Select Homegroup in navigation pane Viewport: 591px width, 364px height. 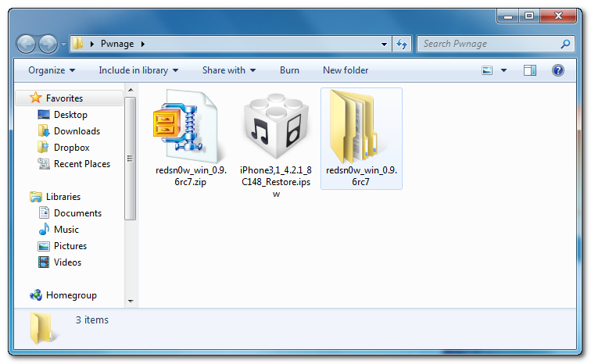[71, 295]
